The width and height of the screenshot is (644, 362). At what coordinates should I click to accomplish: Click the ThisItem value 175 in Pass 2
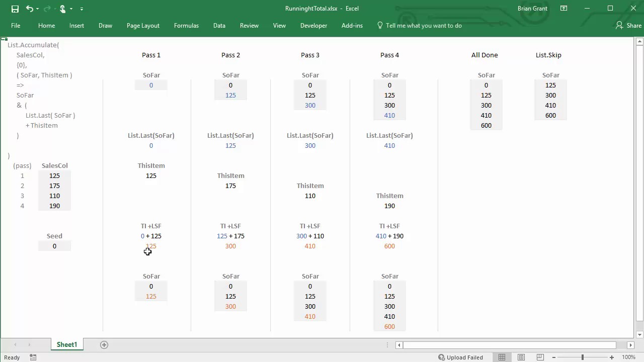pos(230,186)
